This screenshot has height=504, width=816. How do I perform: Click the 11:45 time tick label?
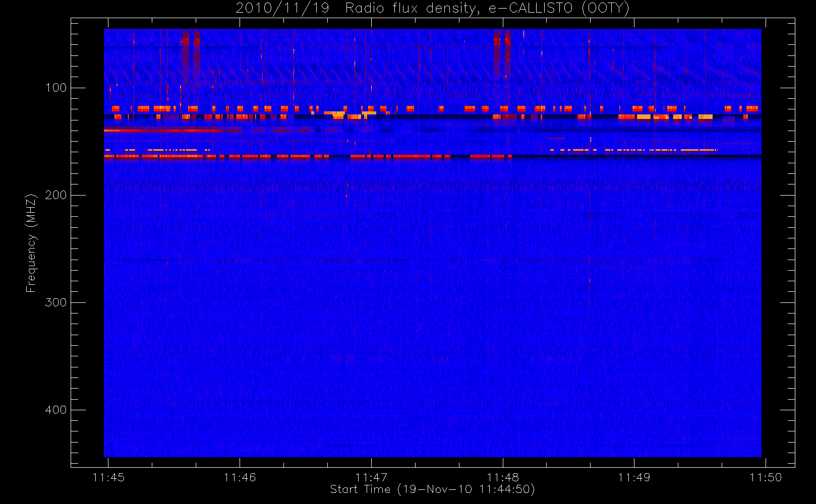point(108,477)
